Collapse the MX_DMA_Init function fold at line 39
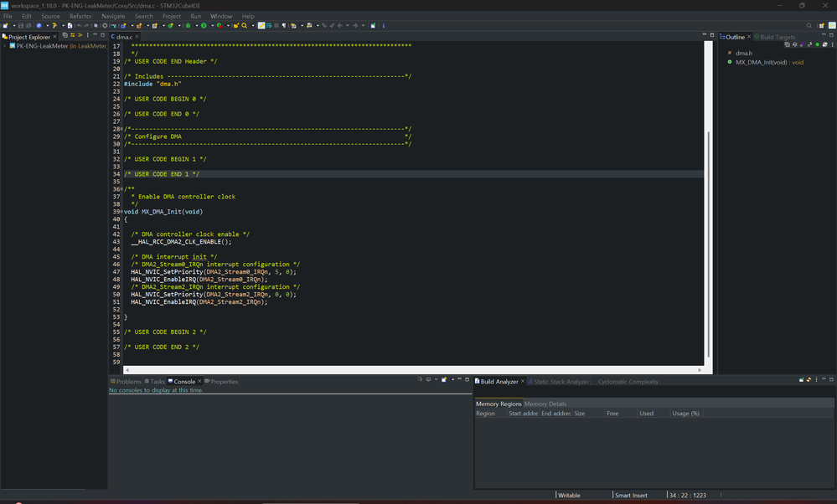837x504 pixels. [x=122, y=212]
